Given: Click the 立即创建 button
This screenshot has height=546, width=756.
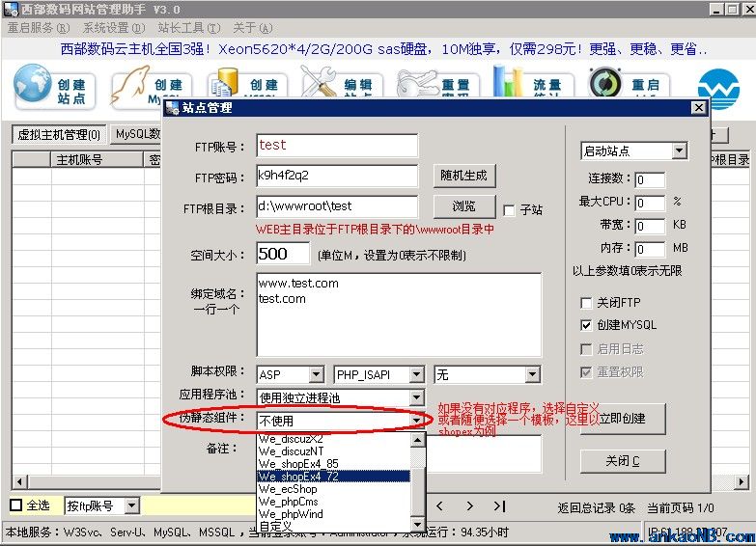Looking at the screenshot, I should (622, 419).
